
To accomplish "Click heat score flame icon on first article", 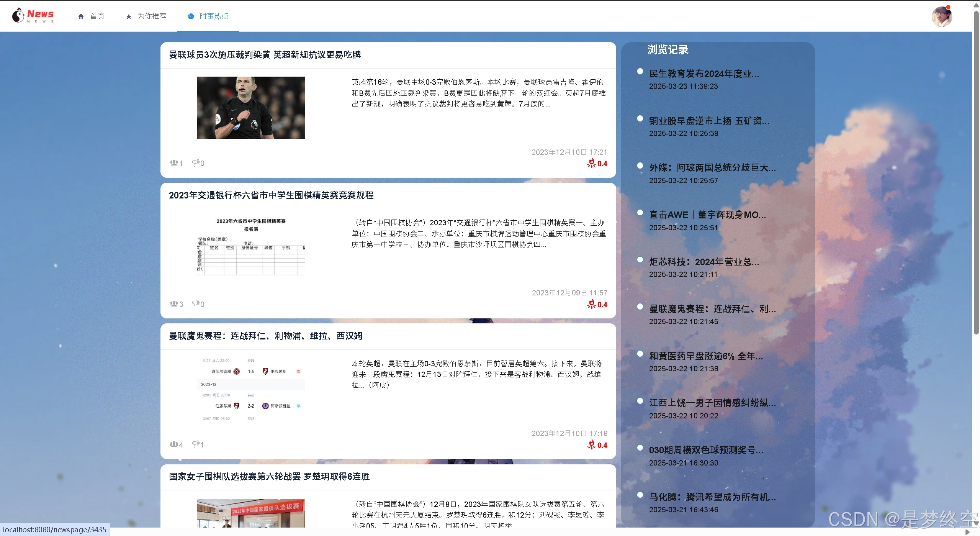I will tap(592, 164).
